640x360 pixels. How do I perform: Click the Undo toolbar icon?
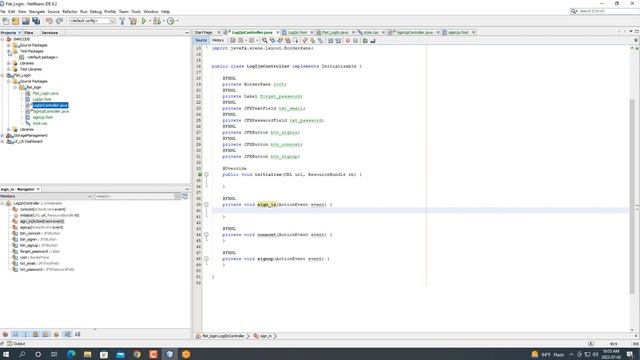49,21
